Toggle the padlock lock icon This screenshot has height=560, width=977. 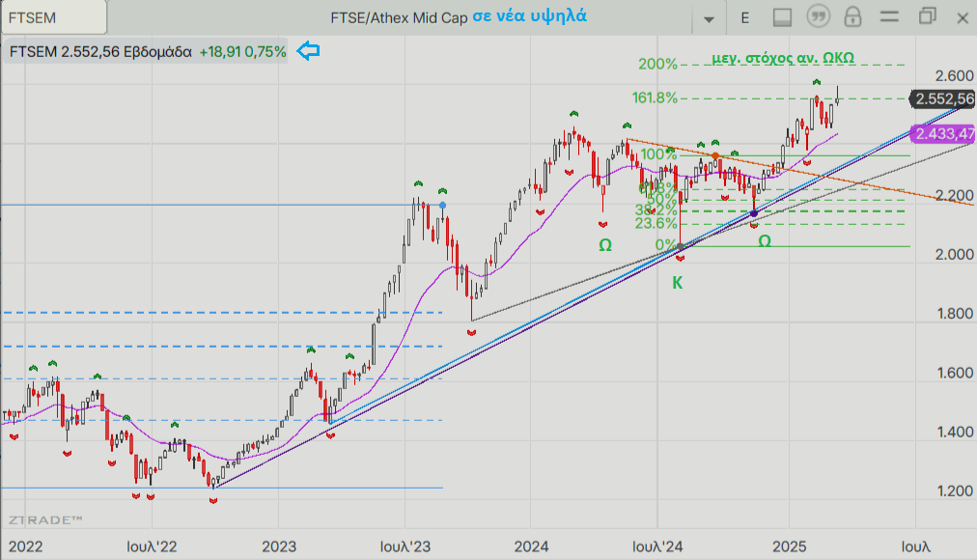point(852,16)
